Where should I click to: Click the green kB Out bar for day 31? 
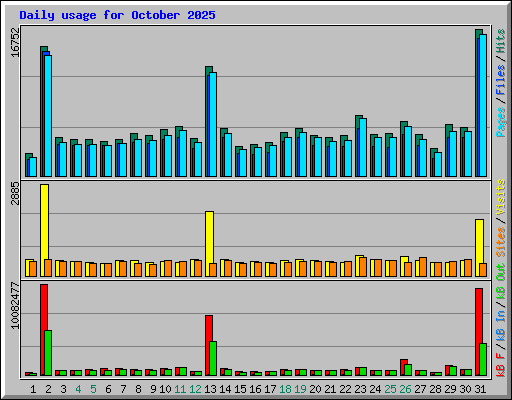pyautogui.click(x=483, y=360)
